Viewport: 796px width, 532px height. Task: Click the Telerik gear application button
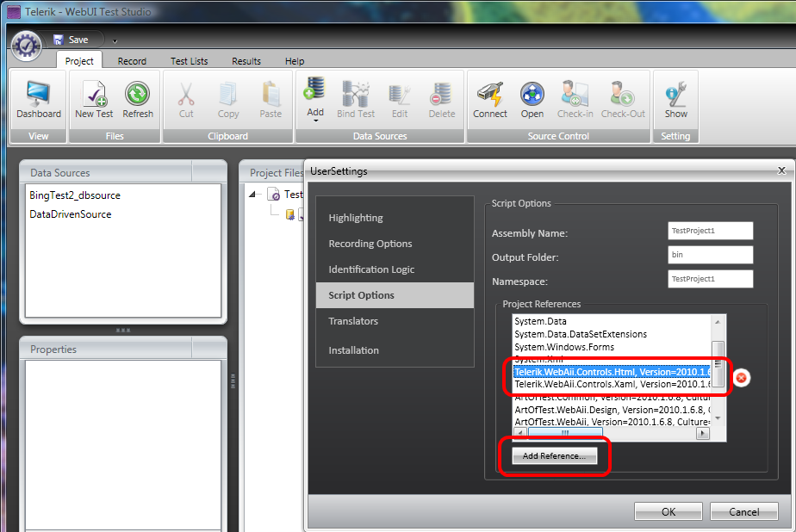point(27,46)
